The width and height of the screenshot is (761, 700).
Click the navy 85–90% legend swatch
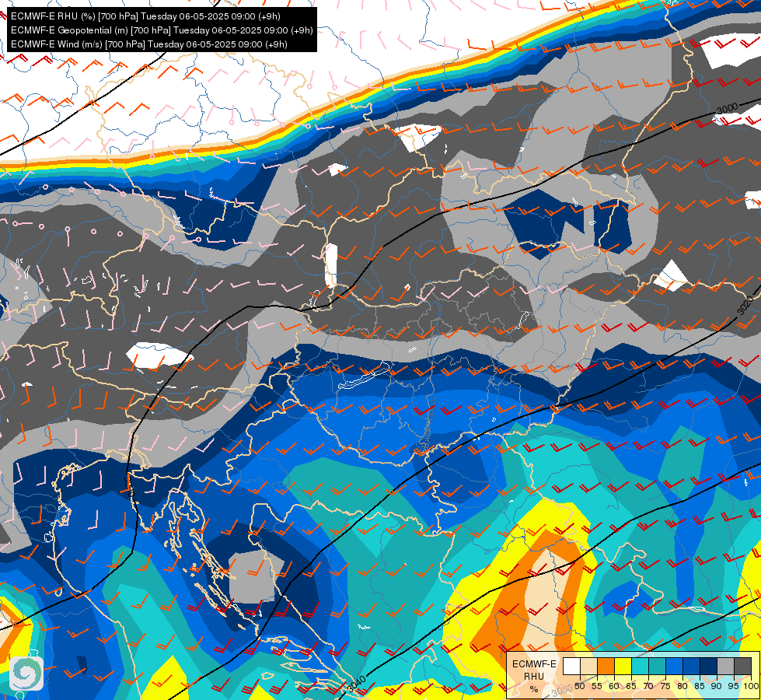[x=709, y=666]
